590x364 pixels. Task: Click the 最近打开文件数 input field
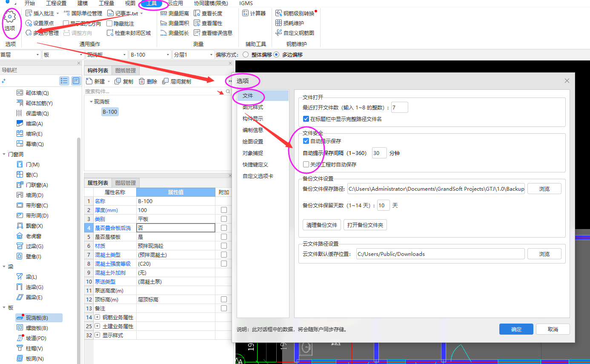[x=399, y=108]
